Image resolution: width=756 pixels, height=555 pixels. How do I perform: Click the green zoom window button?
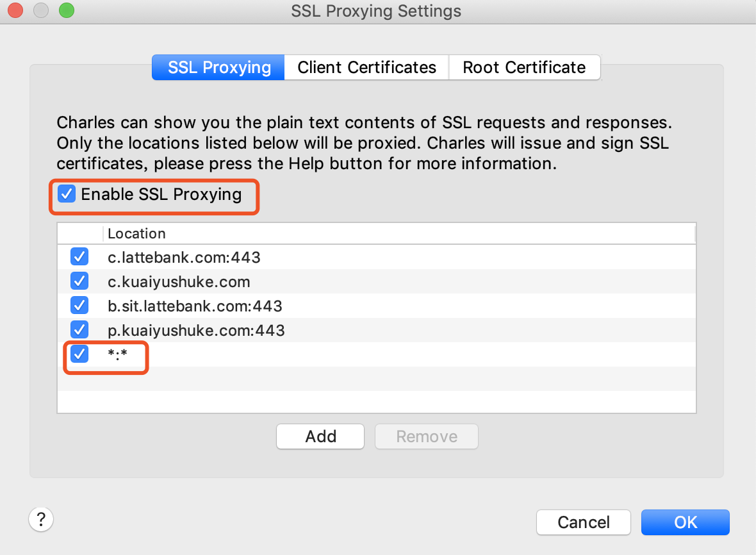coord(66,10)
